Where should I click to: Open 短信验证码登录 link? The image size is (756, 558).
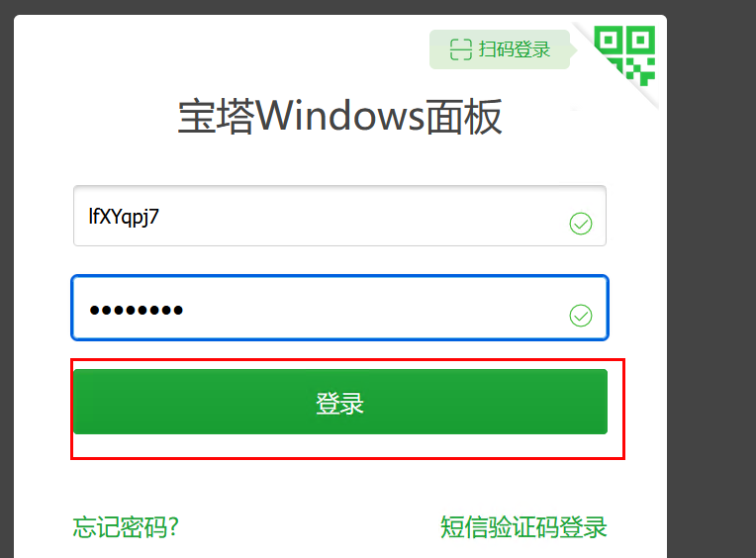(x=523, y=526)
